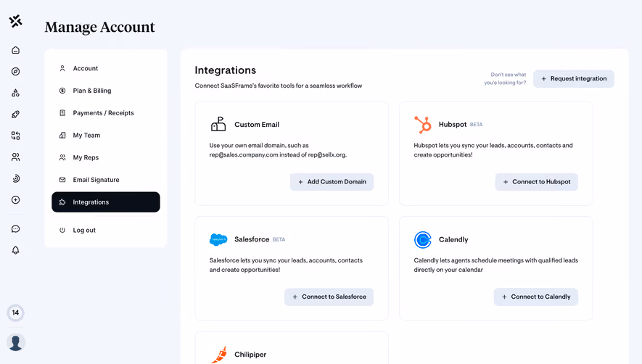Image resolution: width=642 pixels, height=364 pixels.
Task: Click Add Custom Domain button
Action: tap(332, 182)
